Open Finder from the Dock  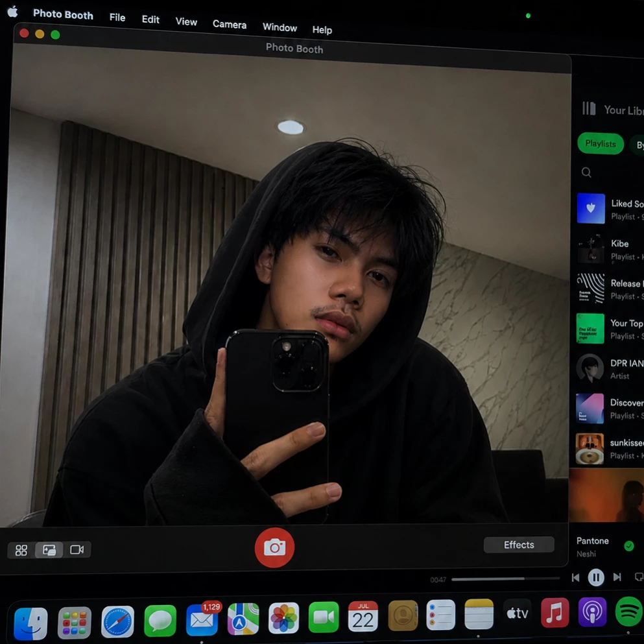[x=30, y=623]
